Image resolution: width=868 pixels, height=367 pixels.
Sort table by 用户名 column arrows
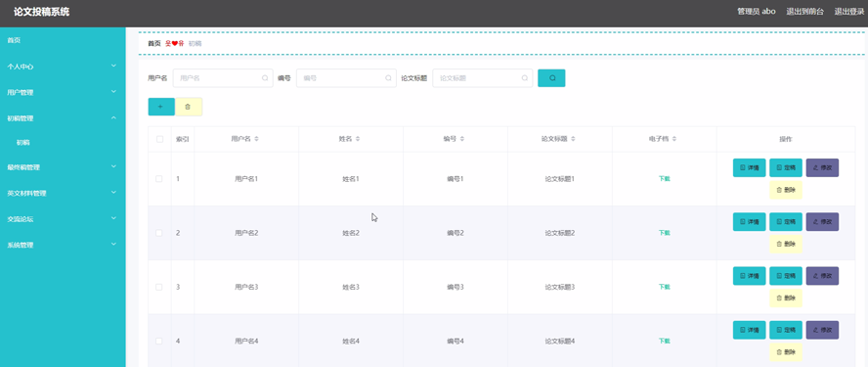[256, 139]
